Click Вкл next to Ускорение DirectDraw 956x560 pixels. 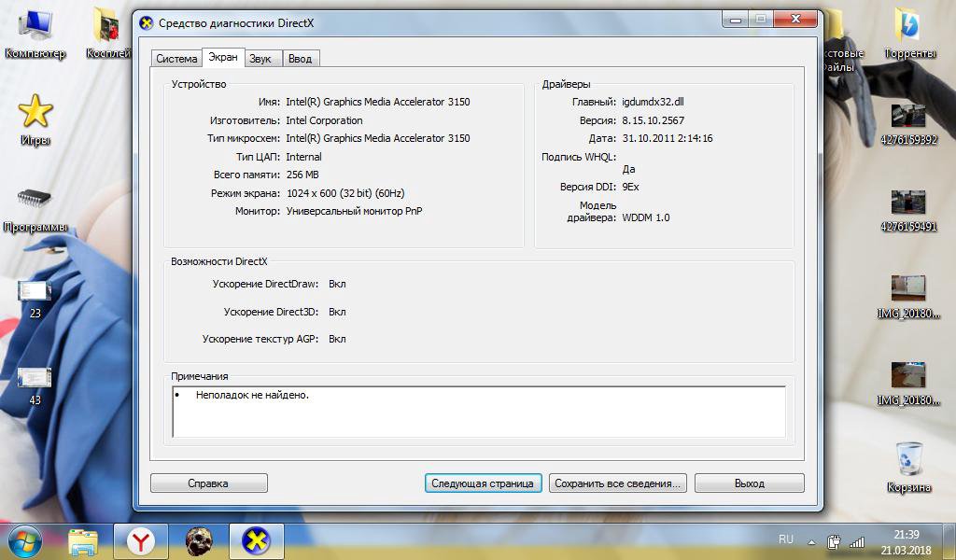337,284
